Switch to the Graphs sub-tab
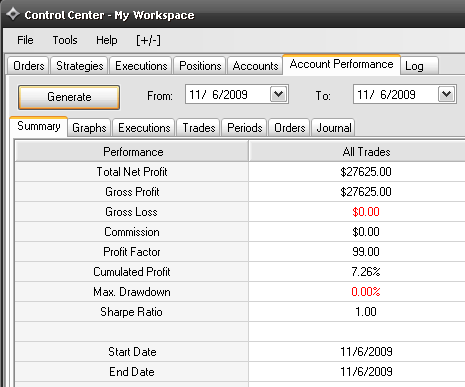The width and height of the screenshot is (465, 387). click(x=89, y=128)
